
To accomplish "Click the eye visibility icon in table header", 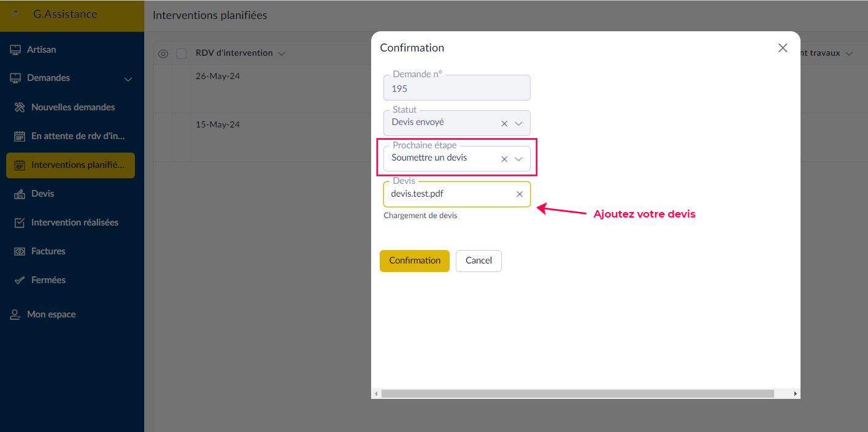I will click(163, 53).
